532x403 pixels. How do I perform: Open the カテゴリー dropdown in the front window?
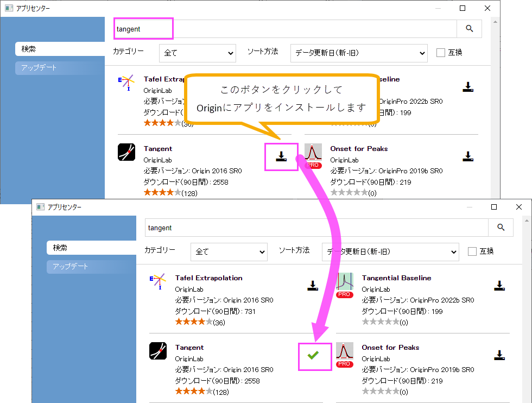229,252
